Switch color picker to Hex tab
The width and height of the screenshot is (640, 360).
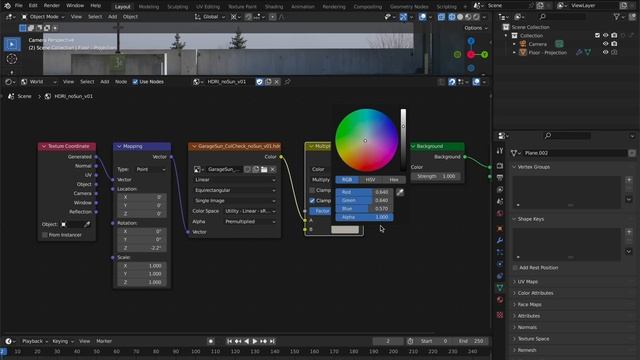coord(394,180)
